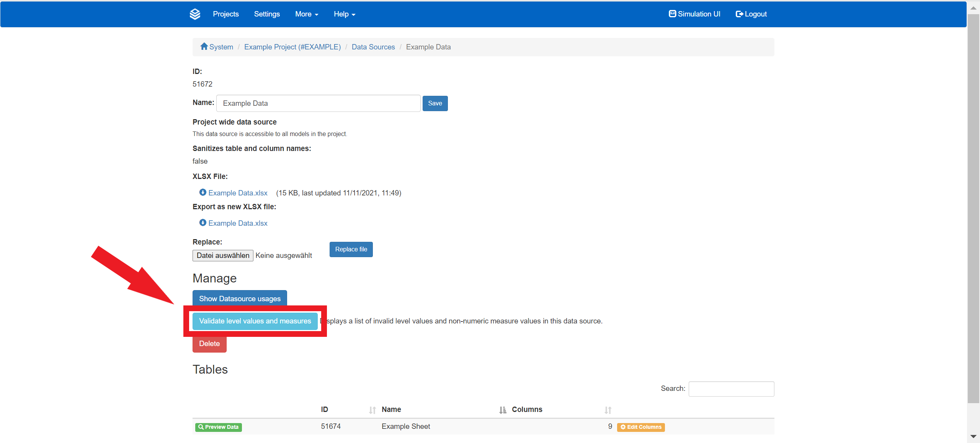This screenshot has height=443, width=980.
Task: Click the Logout icon in the navbar
Action: (x=739, y=14)
